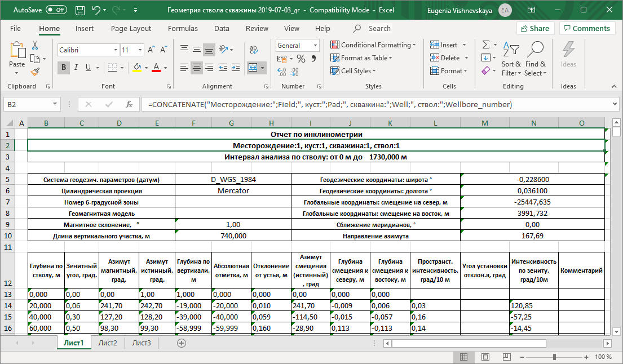Click the Insert Function fx icon
Screen dimensions: 623x364
(129, 104)
